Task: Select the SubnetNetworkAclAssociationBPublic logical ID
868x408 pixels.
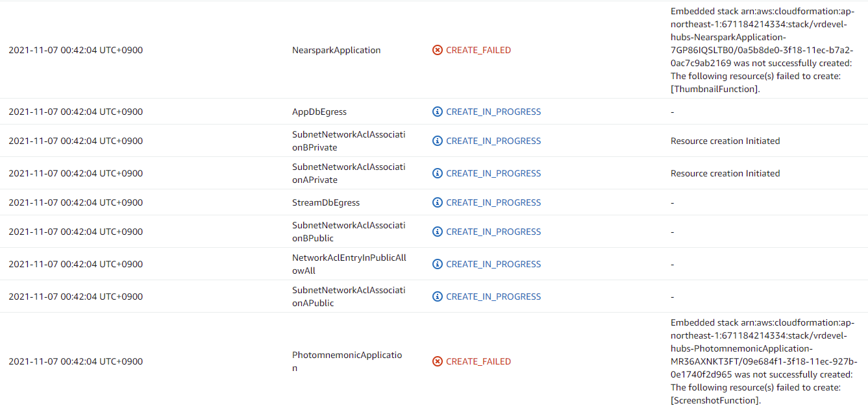Action: pyautogui.click(x=349, y=232)
